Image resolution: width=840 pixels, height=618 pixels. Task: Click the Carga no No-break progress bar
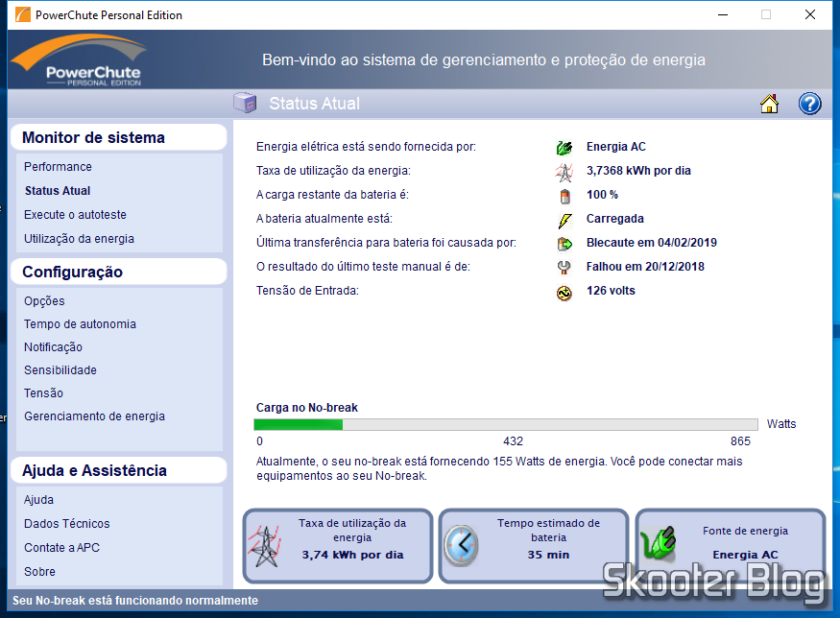[x=506, y=423]
